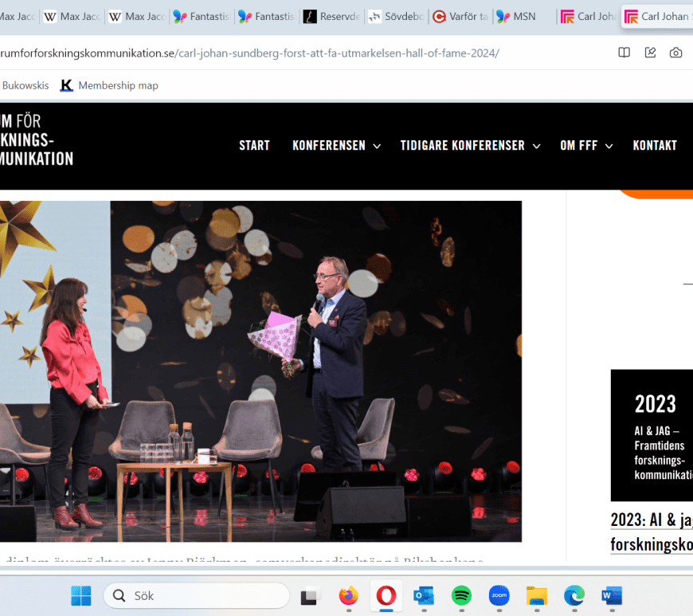Launch Spotify from the taskbar
The width and height of the screenshot is (693, 616).
pyautogui.click(x=461, y=595)
